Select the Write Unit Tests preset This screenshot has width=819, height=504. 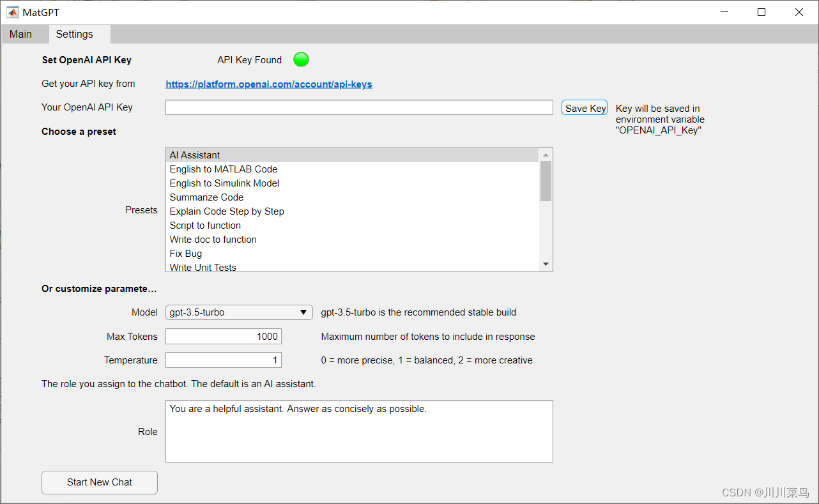click(x=203, y=267)
